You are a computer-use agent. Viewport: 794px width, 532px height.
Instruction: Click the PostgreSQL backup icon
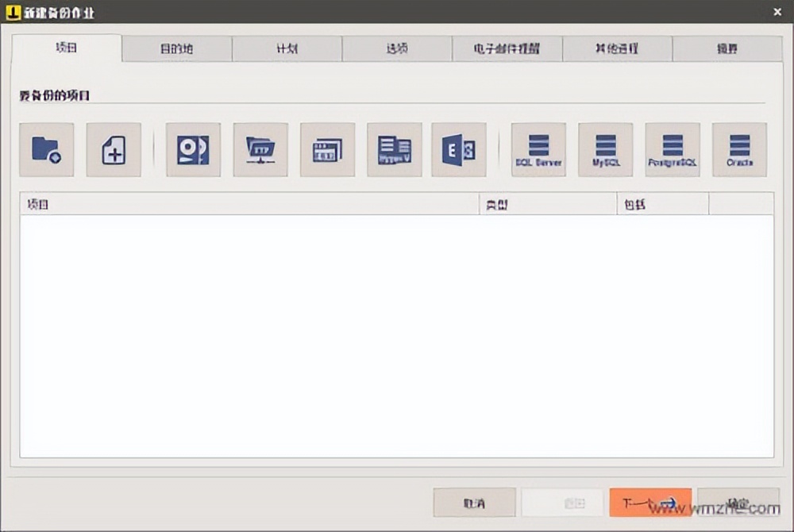coord(673,150)
